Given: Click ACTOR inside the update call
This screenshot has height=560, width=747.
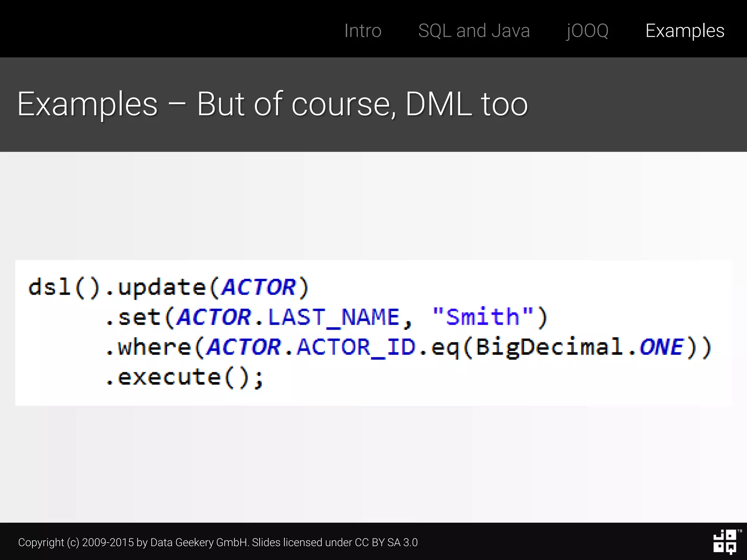Looking at the screenshot, I should point(259,287).
